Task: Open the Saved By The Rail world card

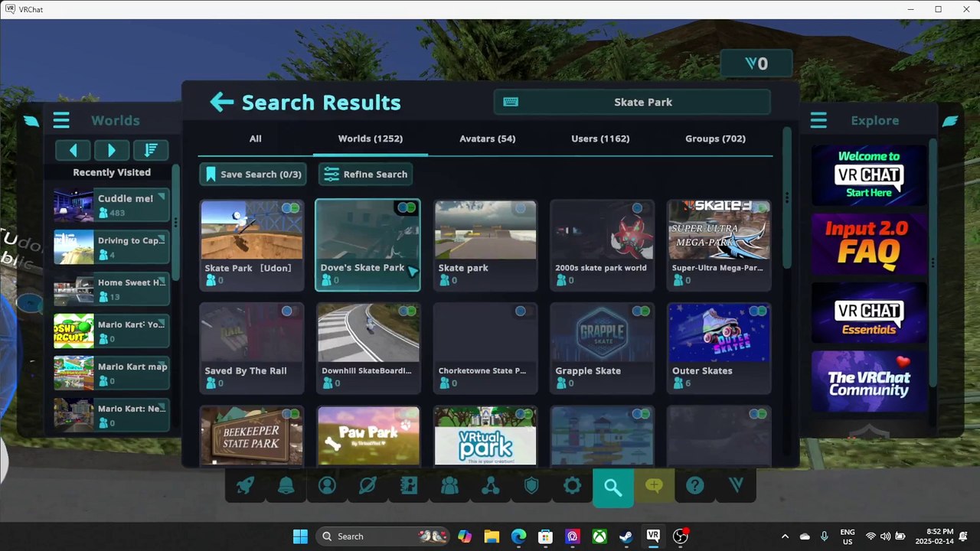Action: (x=252, y=348)
